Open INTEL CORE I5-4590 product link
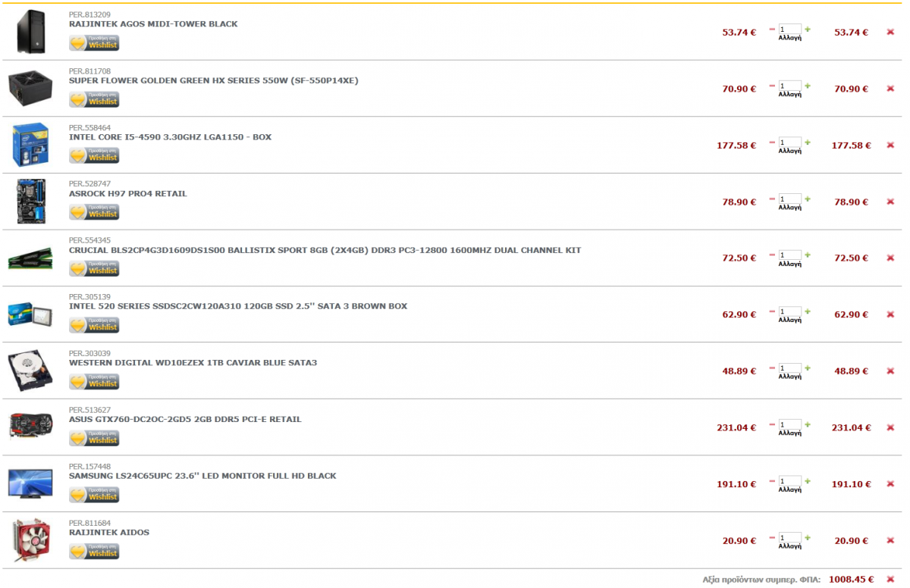Screen dimensions: 910x588 pyautogui.click(x=170, y=137)
